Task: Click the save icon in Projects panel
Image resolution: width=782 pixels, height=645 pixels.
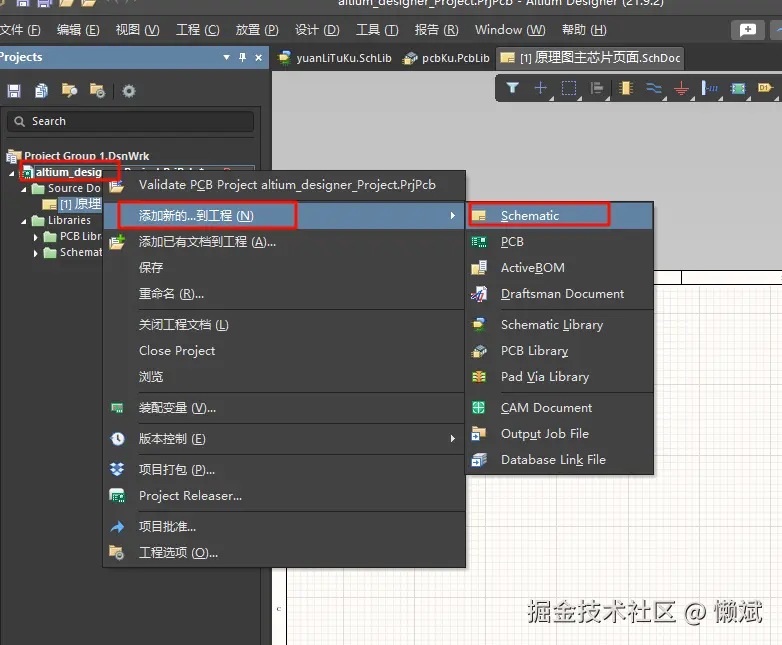Action: click(14, 91)
